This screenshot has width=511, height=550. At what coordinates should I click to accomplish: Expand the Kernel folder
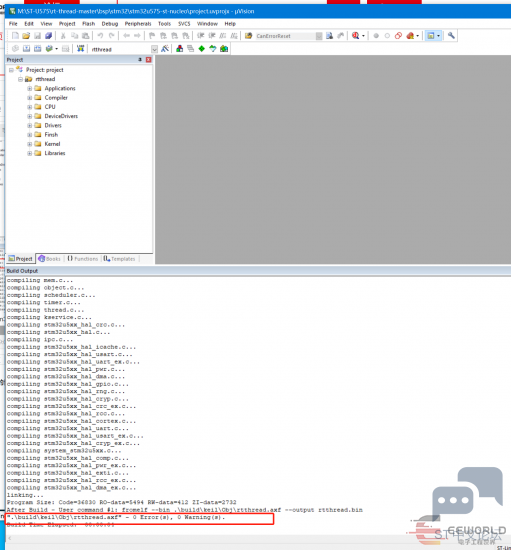click(29, 144)
